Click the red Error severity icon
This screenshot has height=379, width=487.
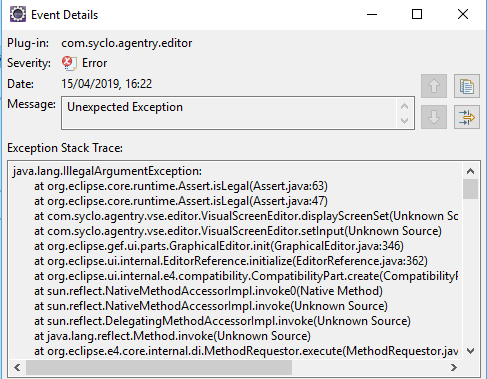(x=69, y=63)
